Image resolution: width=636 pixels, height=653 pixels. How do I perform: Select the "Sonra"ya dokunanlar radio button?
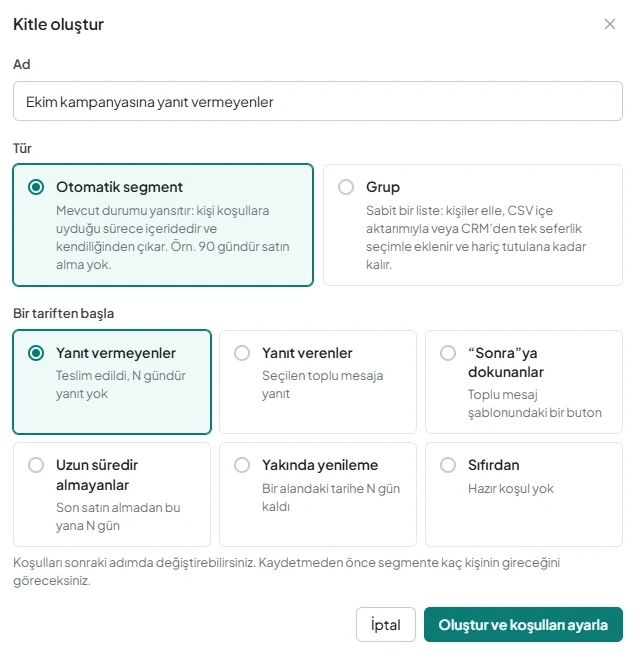tap(448, 353)
